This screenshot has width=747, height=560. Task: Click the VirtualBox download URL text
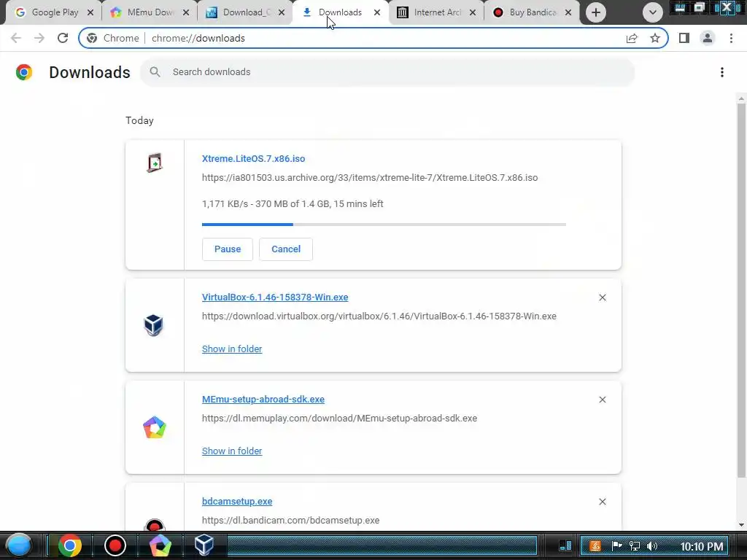tap(379, 316)
